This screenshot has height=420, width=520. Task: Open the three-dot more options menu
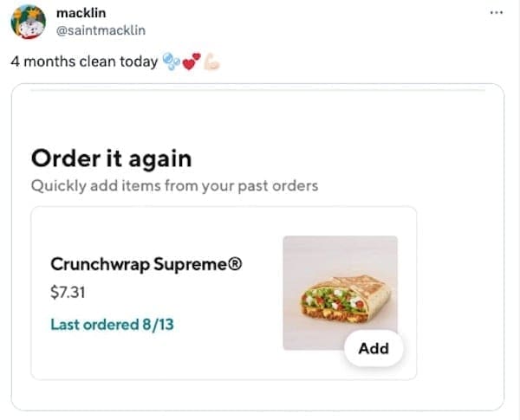click(496, 15)
